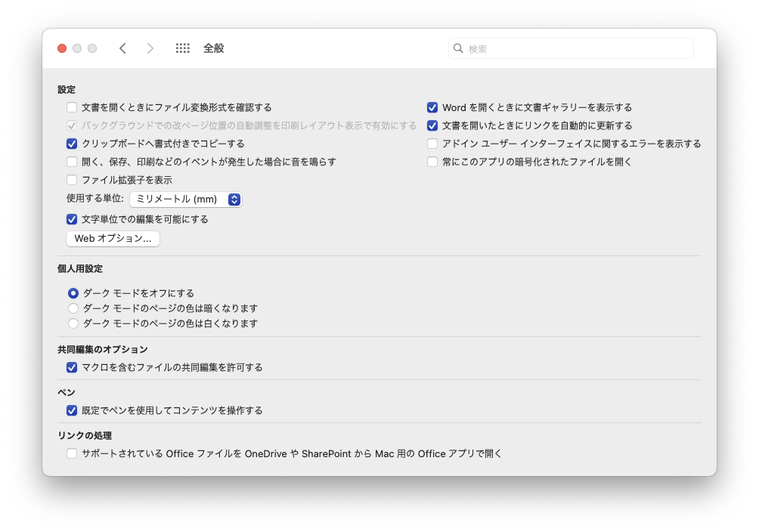Uncheck 文書を開いたときにリンクを自動的に更新する
This screenshot has width=759, height=532.
[x=432, y=126]
